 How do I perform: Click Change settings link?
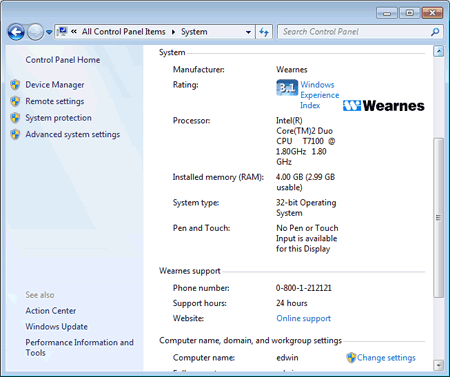386,358
